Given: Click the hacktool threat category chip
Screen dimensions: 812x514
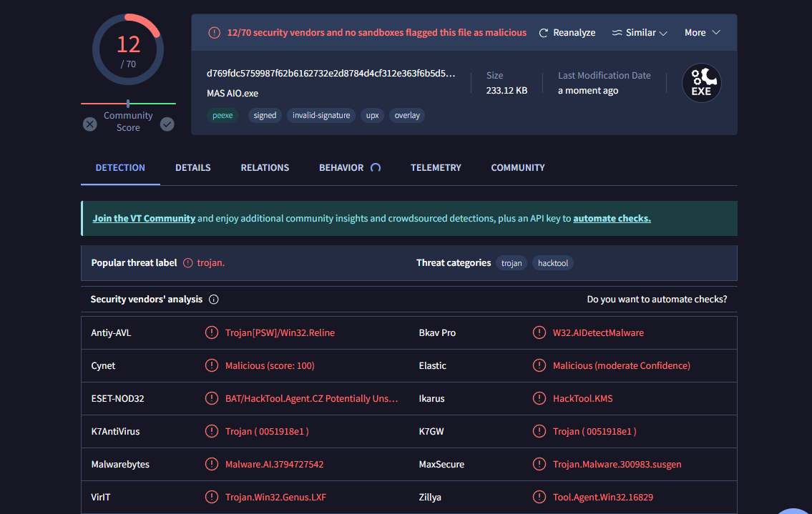Looking at the screenshot, I should coord(552,263).
